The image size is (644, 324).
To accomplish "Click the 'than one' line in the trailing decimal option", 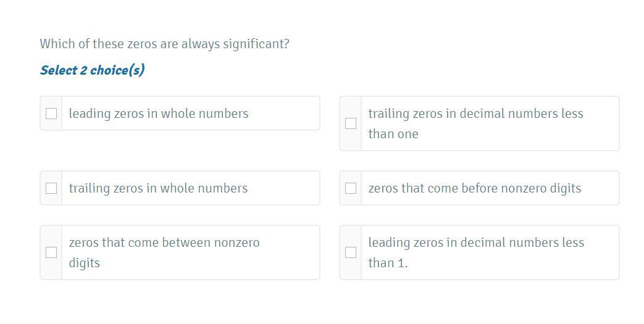I will [x=393, y=134].
